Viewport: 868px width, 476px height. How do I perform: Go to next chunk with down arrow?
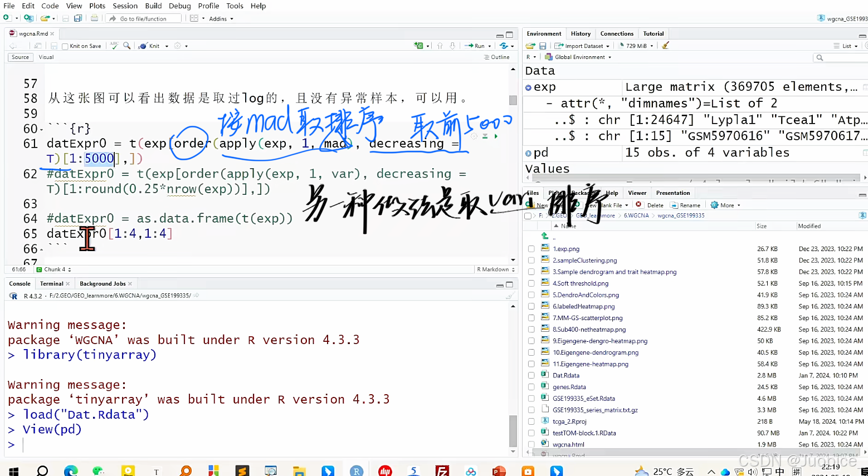click(x=452, y=46)
